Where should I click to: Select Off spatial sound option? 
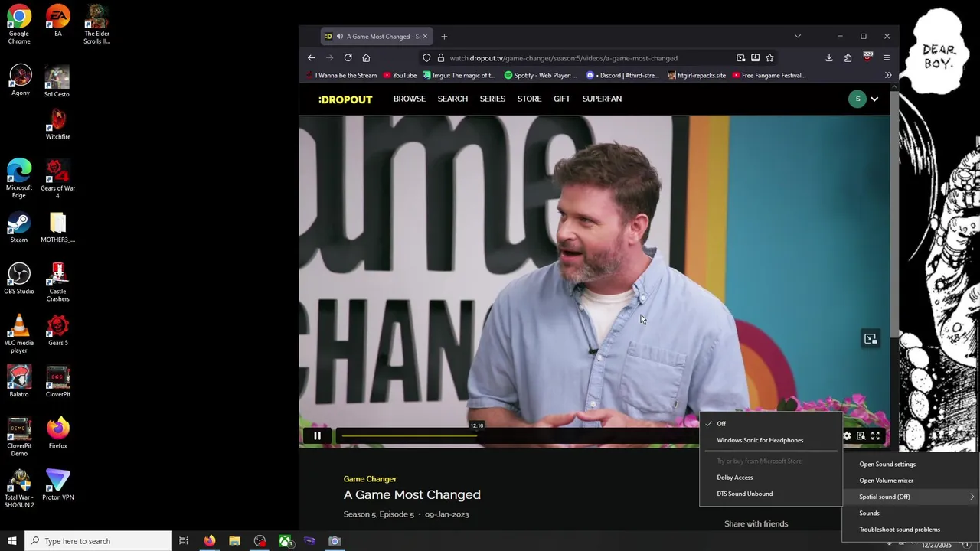771,424
